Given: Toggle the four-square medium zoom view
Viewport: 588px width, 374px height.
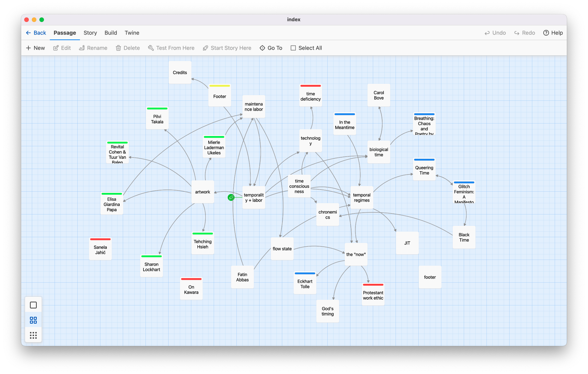Looking at the screenshot, I should click(33, 320).
